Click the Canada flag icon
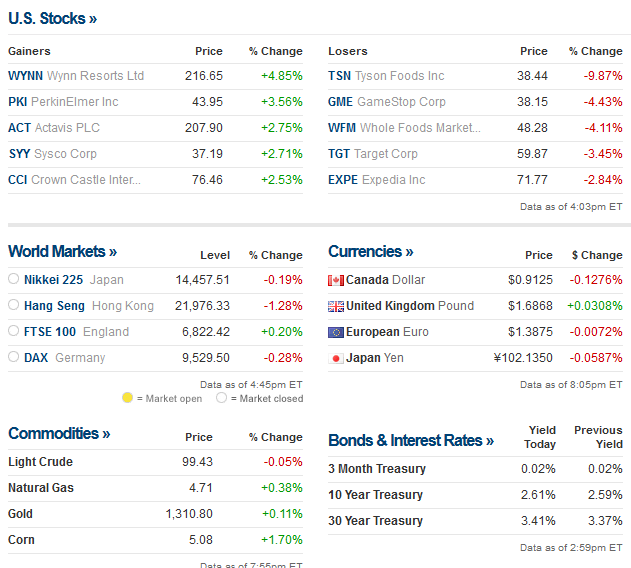The image size is (631, 568). pos(336,280)
